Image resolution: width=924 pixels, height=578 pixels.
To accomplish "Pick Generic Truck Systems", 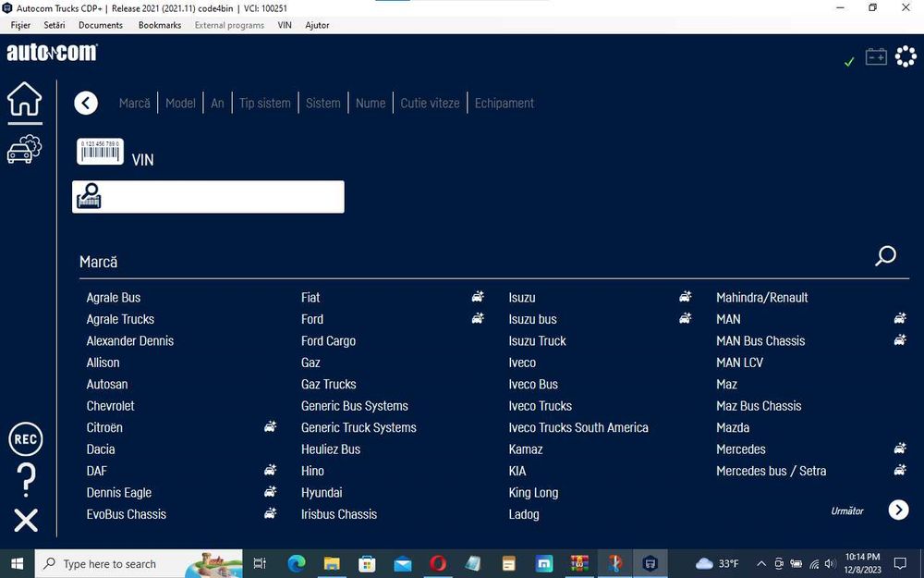I will [x=359, y=427].
